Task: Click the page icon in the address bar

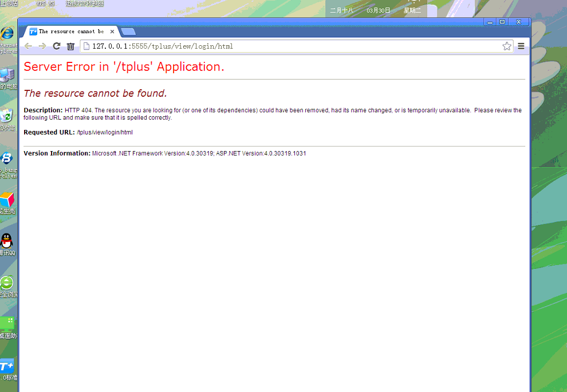Action: pyautogui.click(x=86, y=46)
